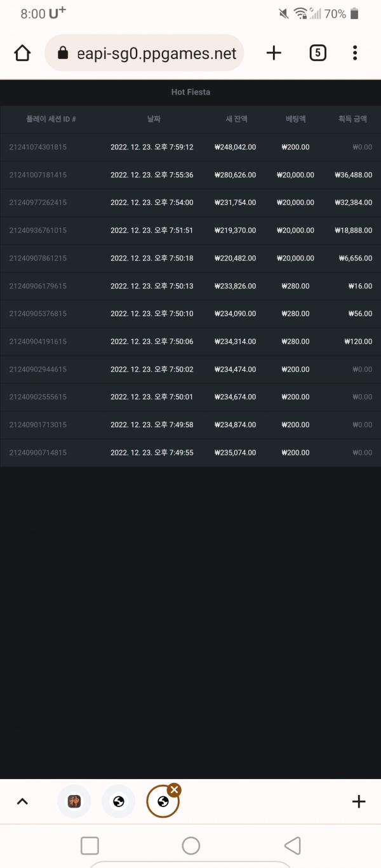Open session 21240900714815 entry

[x=190, y=453]
